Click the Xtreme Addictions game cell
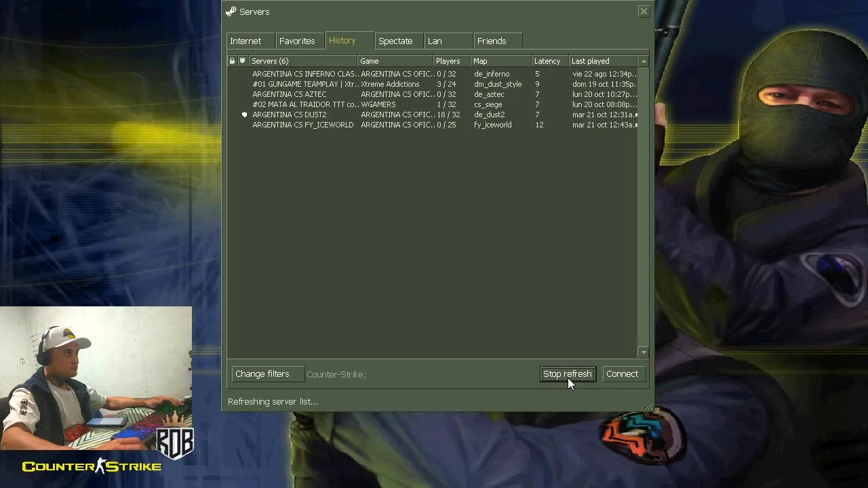Viewport: 868px width, 488px height. pos(390,84)
